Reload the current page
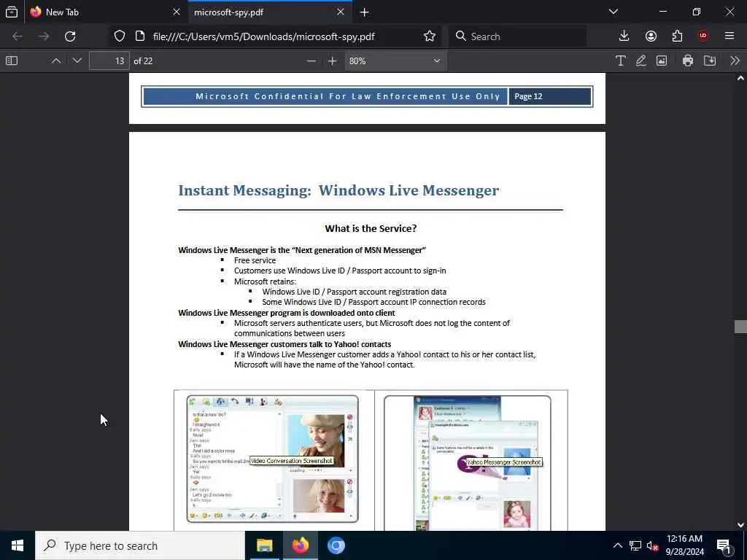The height and width of the screenshot is (560, 747). 70,36
